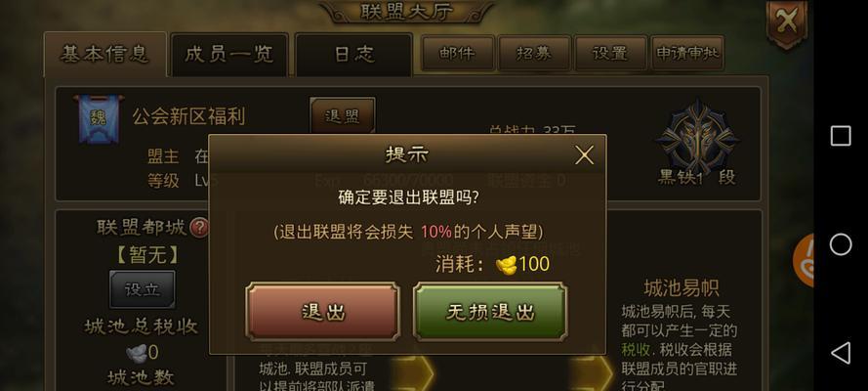
Task: Switch to the 成员一览 tab
Action: (x=229, y=55)
